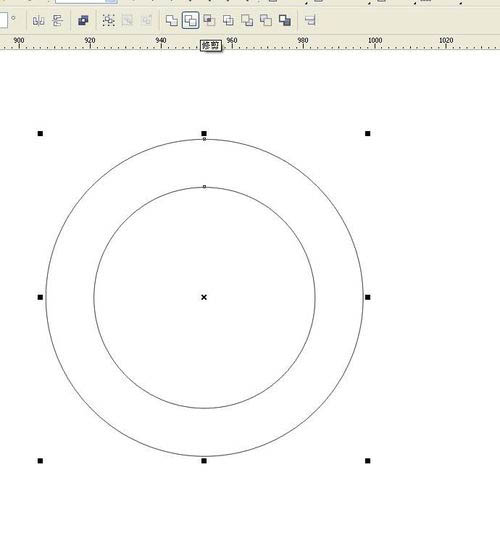500x538 pixels.
Task: Group the selected circles
Action: (108, 21)
